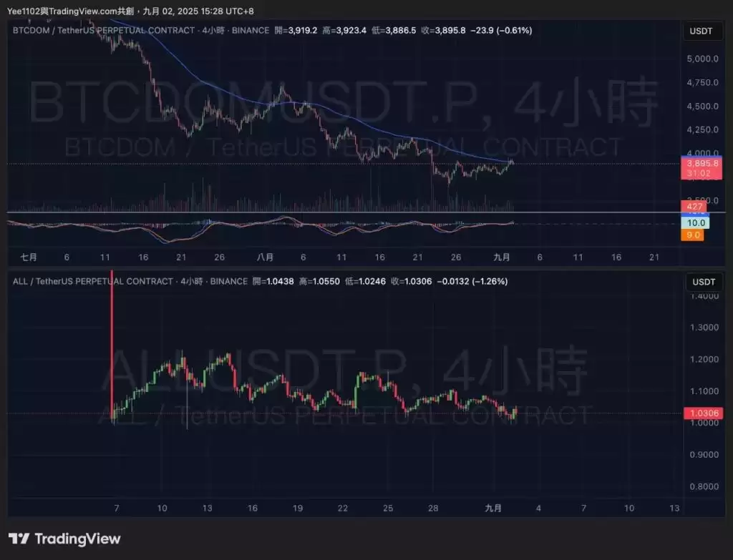Toggle the ALL chart price scale USDT unit
The height and width of the screenshot is (560, 733).
704,282
